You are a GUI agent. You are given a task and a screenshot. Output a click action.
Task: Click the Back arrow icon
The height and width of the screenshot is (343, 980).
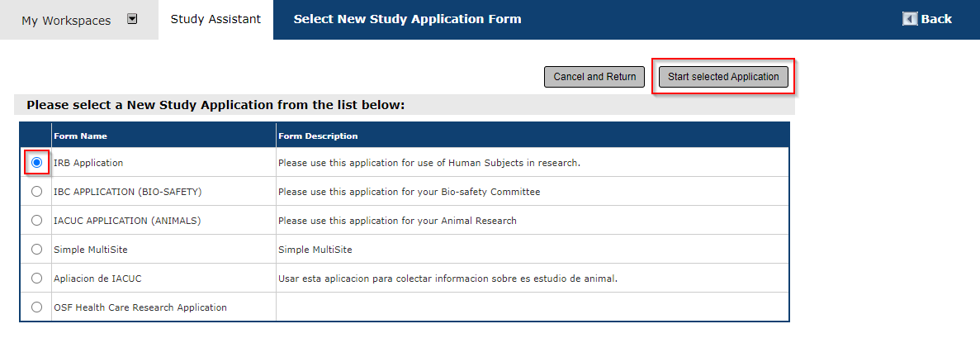(x=909, y=19)
